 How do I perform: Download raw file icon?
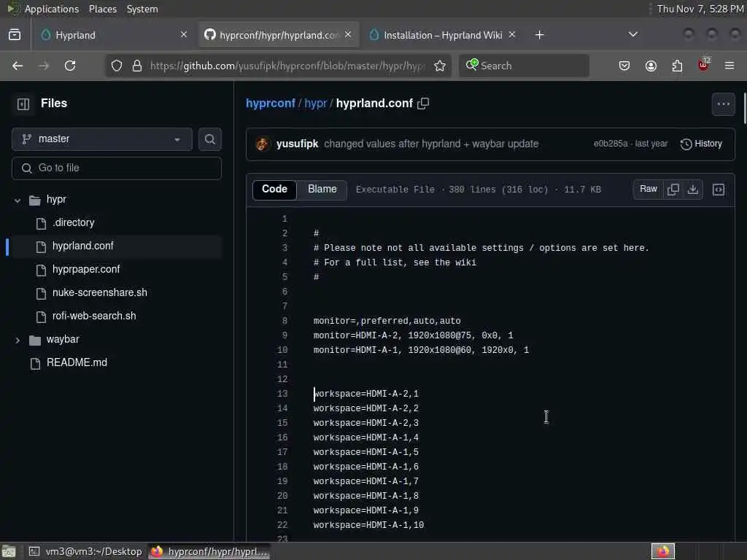(x=693, y=190)
